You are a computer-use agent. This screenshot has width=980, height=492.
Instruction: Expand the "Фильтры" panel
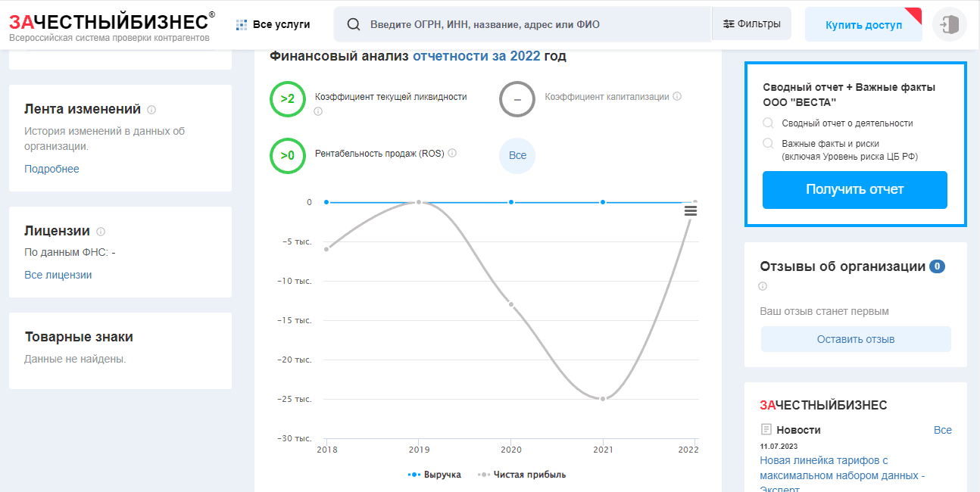(x=751, y=23)
